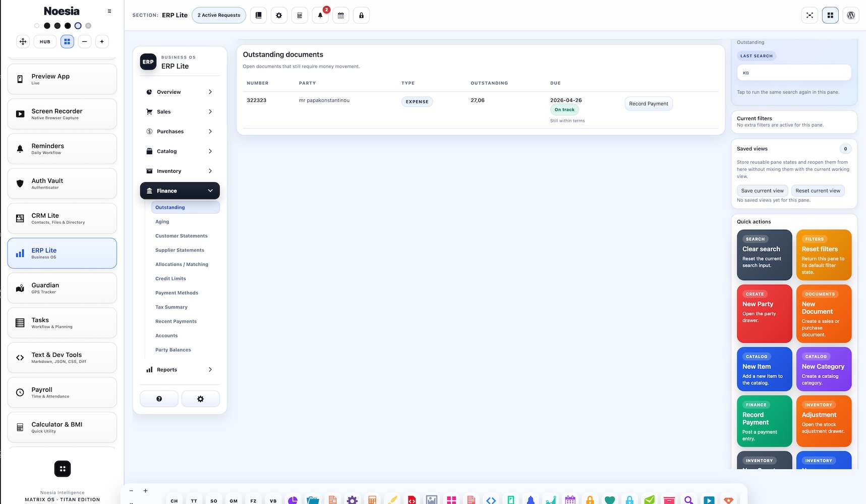
Task: Open notifications bell with badge 2
Action: coord(320,15)
